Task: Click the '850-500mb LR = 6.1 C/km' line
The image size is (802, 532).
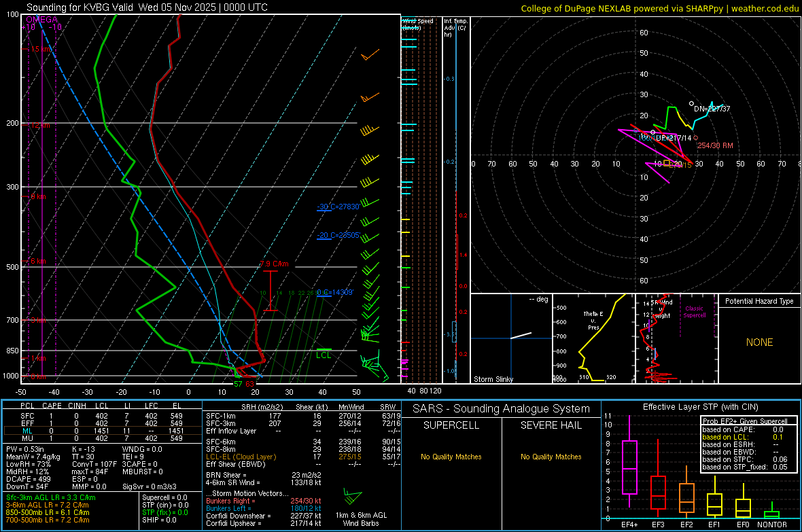Action: click(x=48, y=512)
